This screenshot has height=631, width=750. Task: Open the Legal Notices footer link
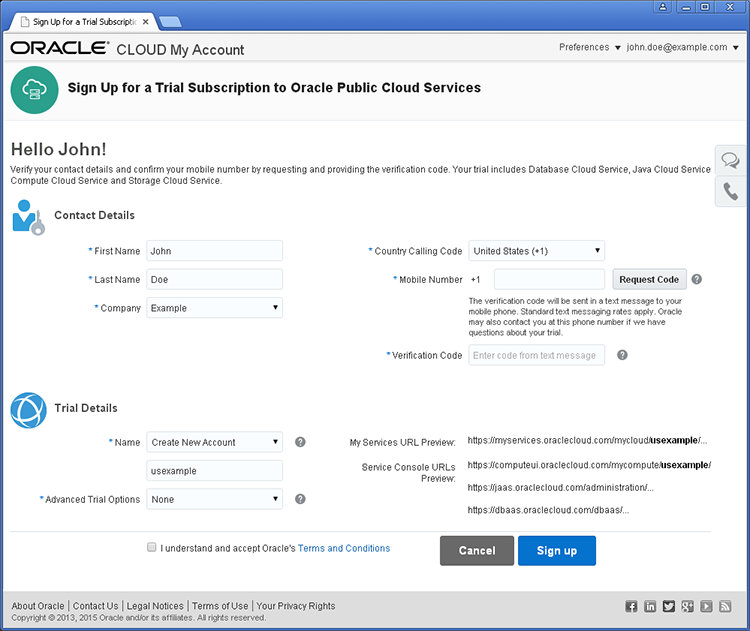(x=155, y=606)
